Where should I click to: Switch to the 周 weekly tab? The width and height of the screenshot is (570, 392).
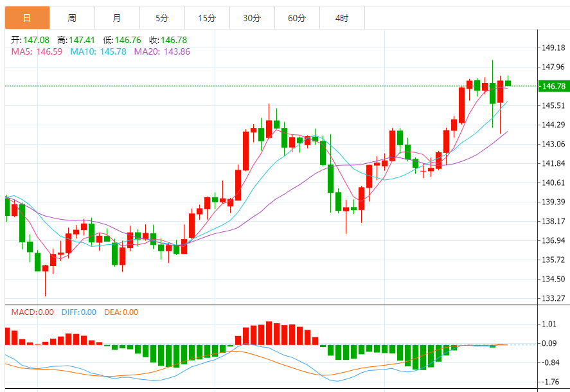[72, 18]
